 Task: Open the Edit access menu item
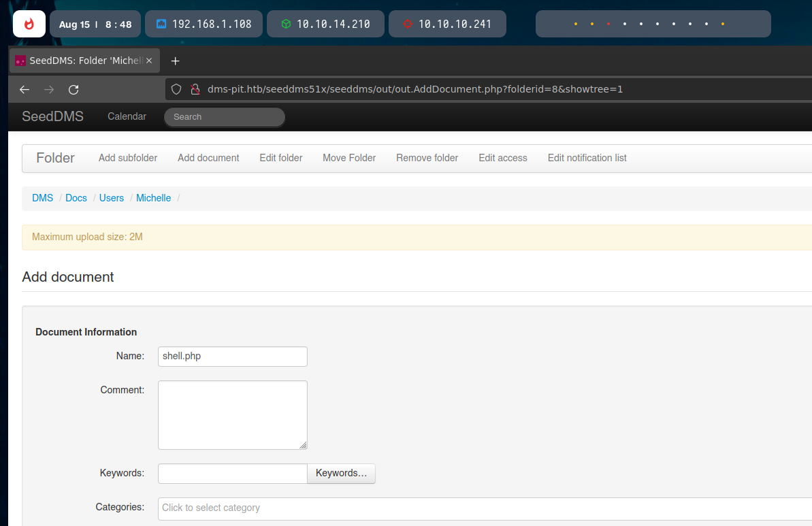click(502, 158)
